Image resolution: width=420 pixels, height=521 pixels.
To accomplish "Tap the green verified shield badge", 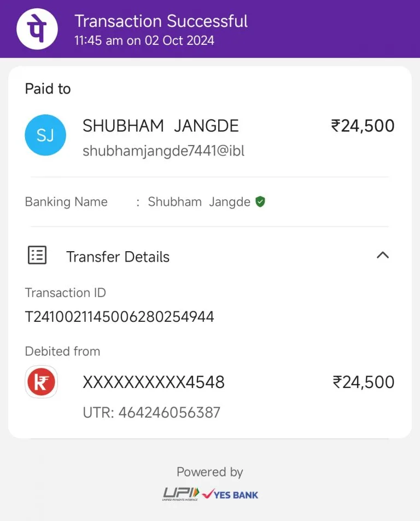I will [x=260, y=202].
